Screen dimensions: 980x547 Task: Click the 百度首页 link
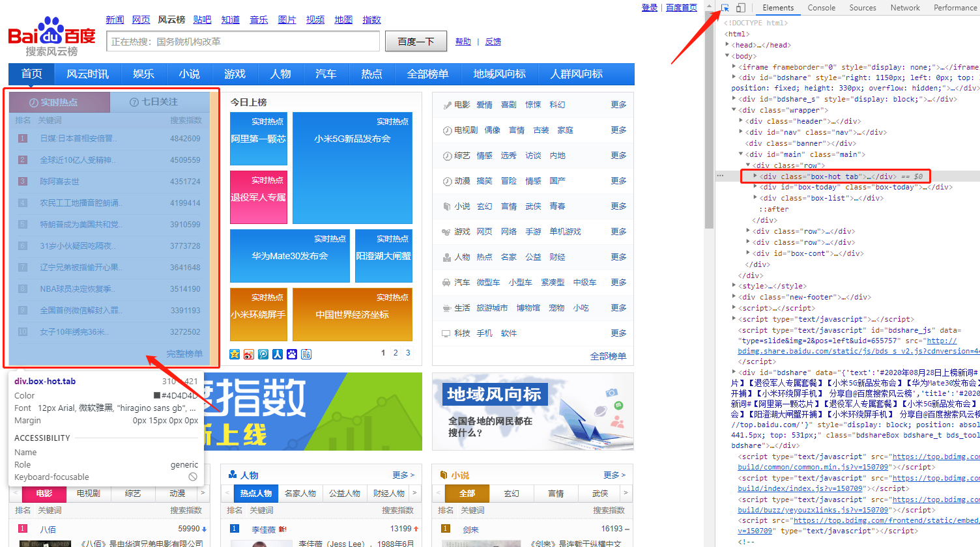682,8
